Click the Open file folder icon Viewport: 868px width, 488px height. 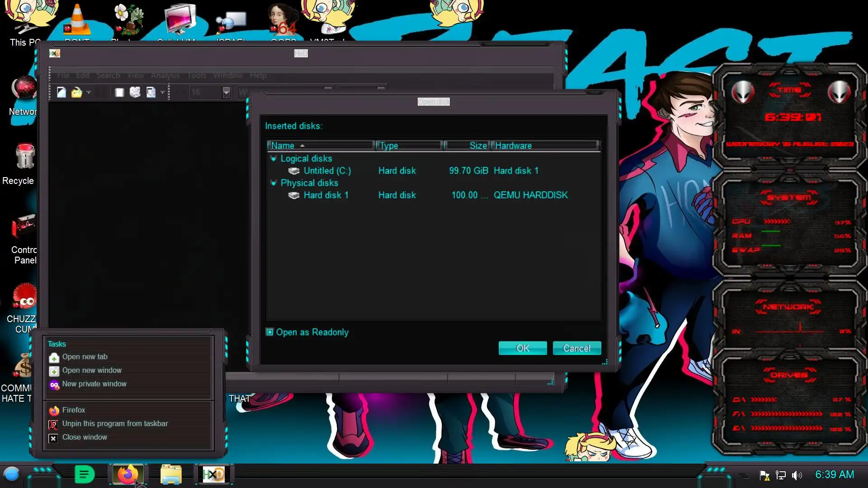(x=76, y=92)
